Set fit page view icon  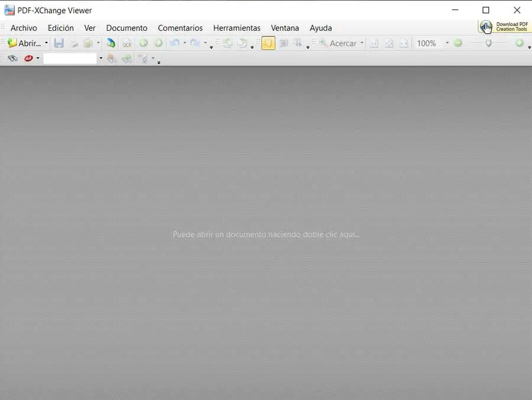pos(389,43)
